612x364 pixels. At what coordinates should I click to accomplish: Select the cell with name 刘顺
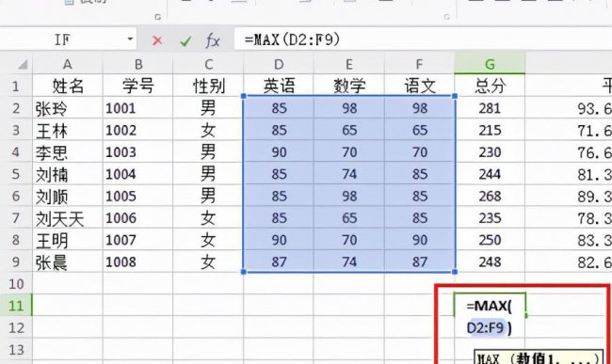(x=68, y=196)
